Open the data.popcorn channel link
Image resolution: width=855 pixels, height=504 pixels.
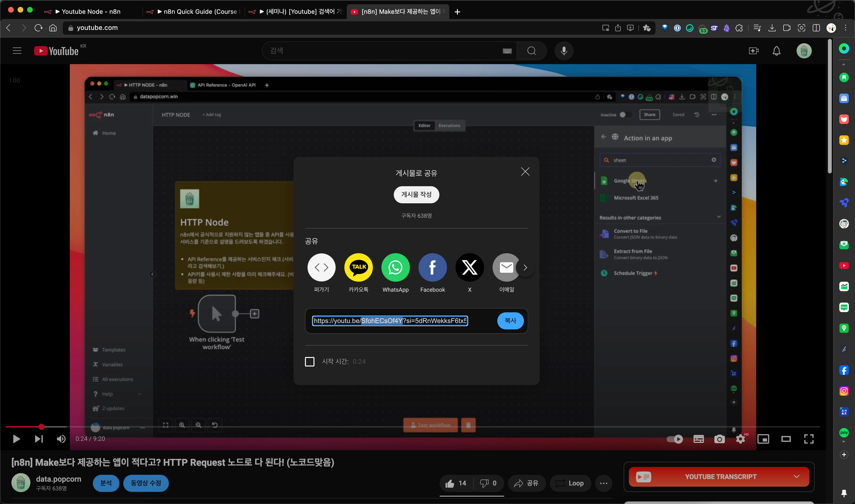tap(58, 479)
